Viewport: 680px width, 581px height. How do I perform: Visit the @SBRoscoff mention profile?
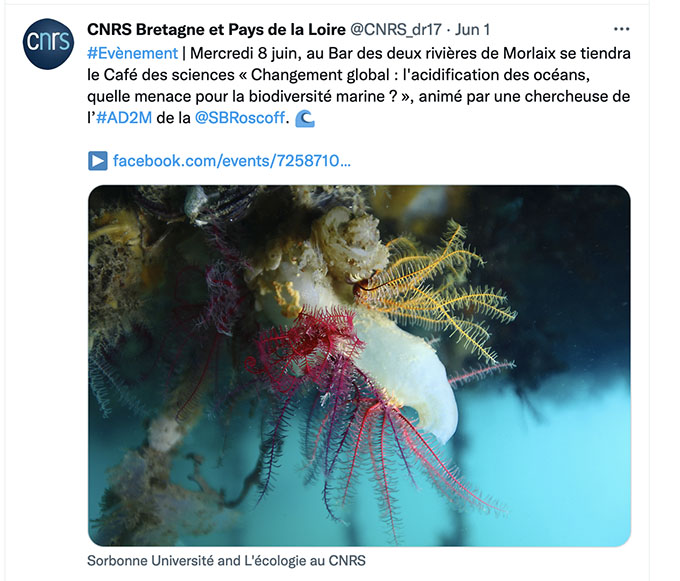pyautogui.click(x=240, y=118)
